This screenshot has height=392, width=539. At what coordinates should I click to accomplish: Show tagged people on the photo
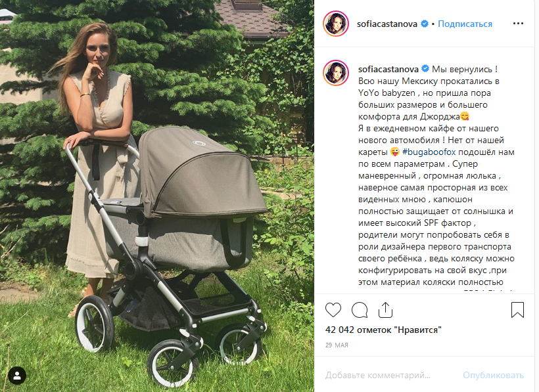[17, 375]
